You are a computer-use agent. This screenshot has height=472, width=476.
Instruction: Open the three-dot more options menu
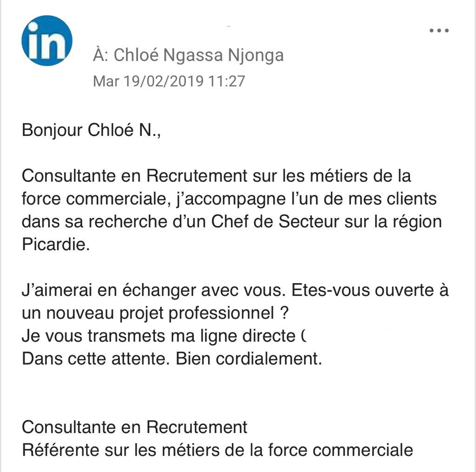(x=439, y=31)
